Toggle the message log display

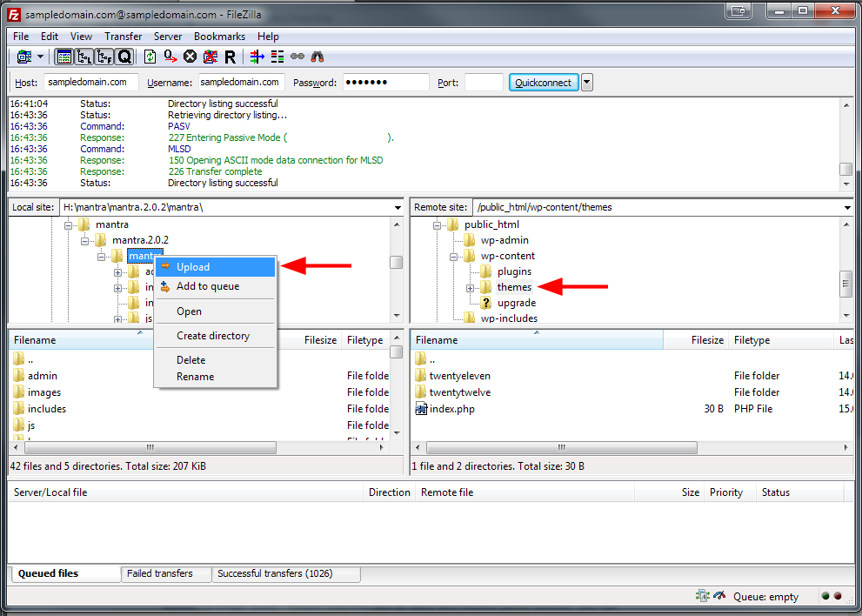coord(64,57)
